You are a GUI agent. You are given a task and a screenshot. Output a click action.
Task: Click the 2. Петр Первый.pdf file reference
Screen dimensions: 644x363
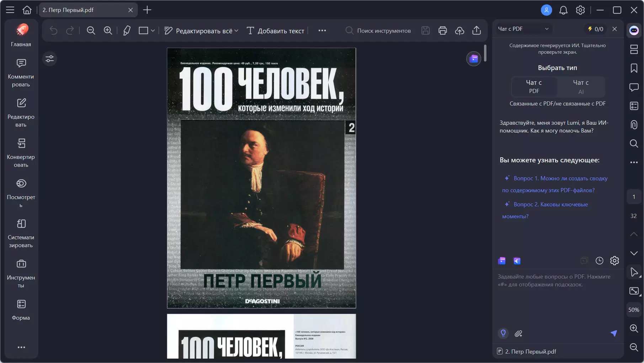(526, 352)
